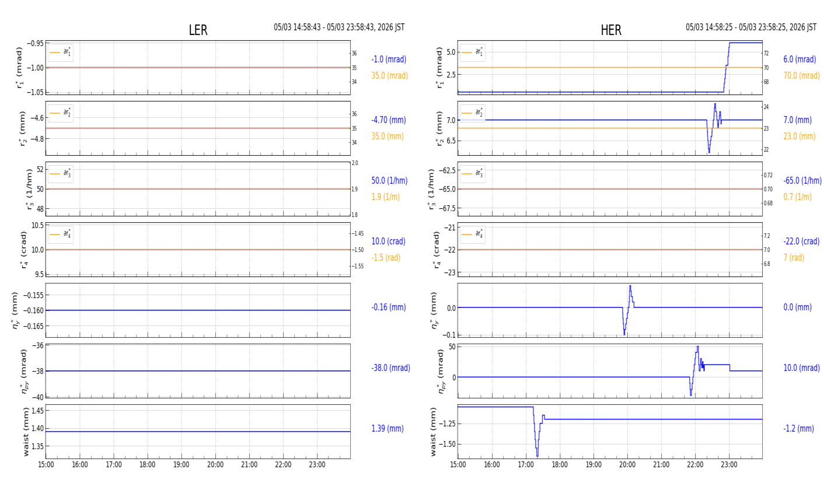
Task: Click HER waist value -1.2 (mm)
Action: (798, 429)
